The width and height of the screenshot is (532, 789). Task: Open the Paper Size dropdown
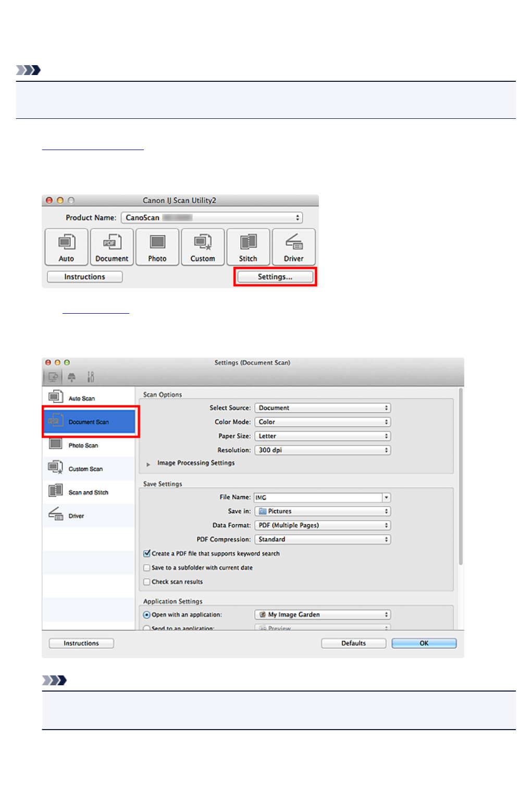pos(323,436)
